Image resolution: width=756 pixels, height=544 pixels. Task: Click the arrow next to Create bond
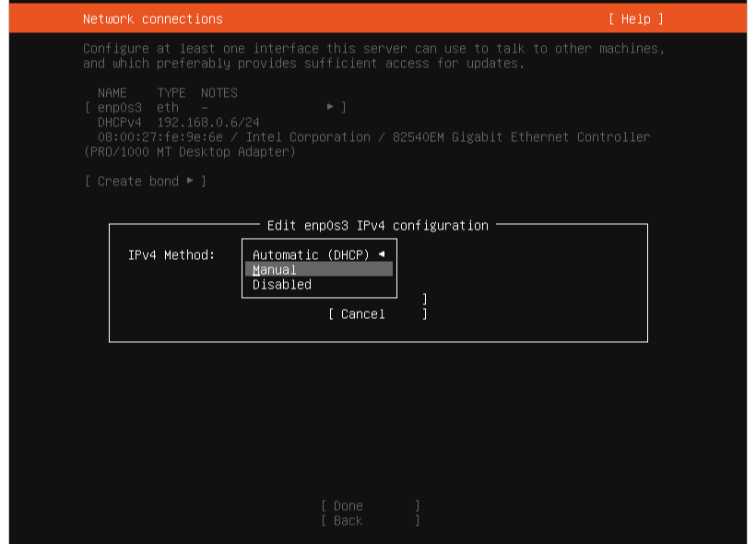click(x=190, y=182)
